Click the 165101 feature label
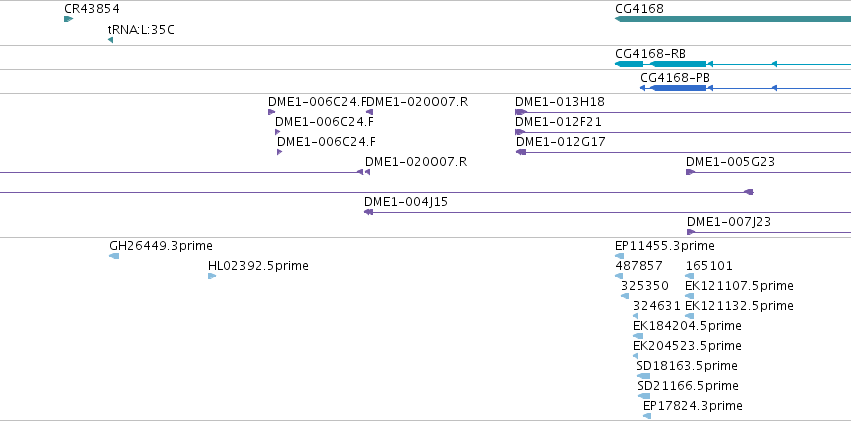 point(709,266)
